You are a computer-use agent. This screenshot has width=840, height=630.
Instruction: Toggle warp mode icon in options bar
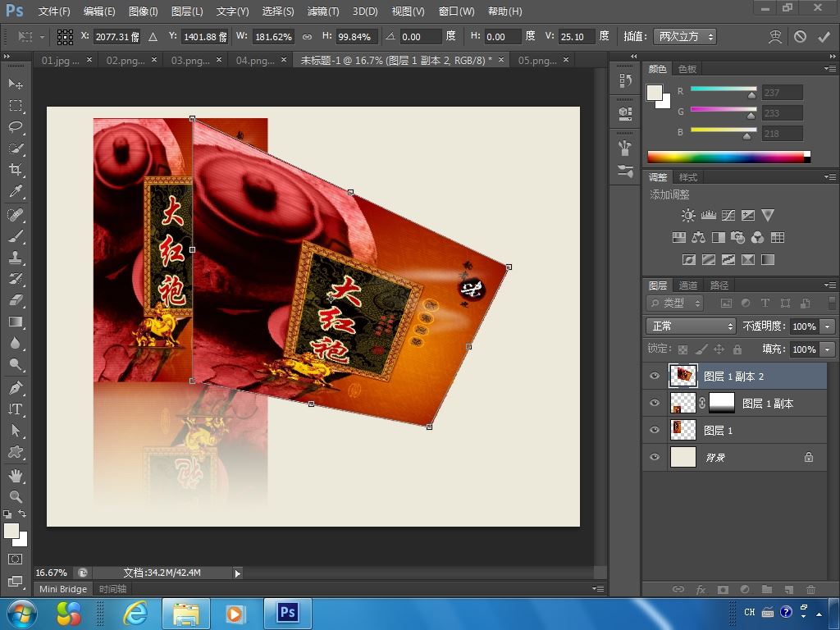775,37
